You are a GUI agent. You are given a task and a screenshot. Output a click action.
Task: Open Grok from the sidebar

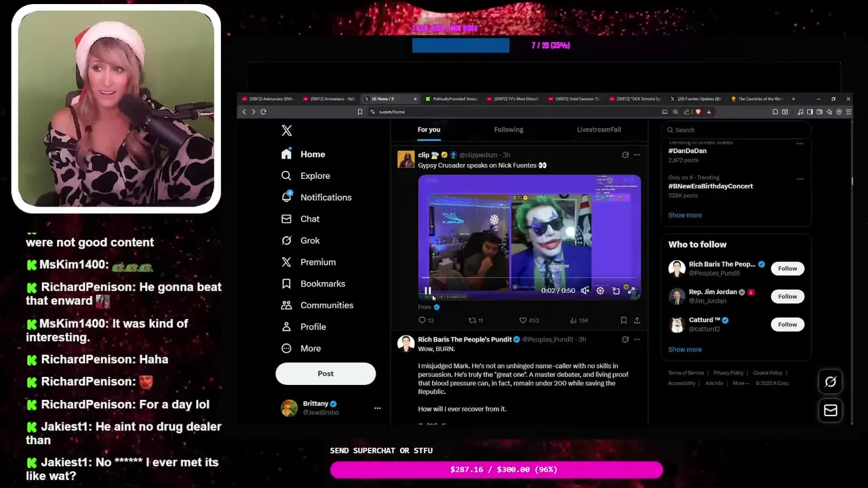point(300,241)
